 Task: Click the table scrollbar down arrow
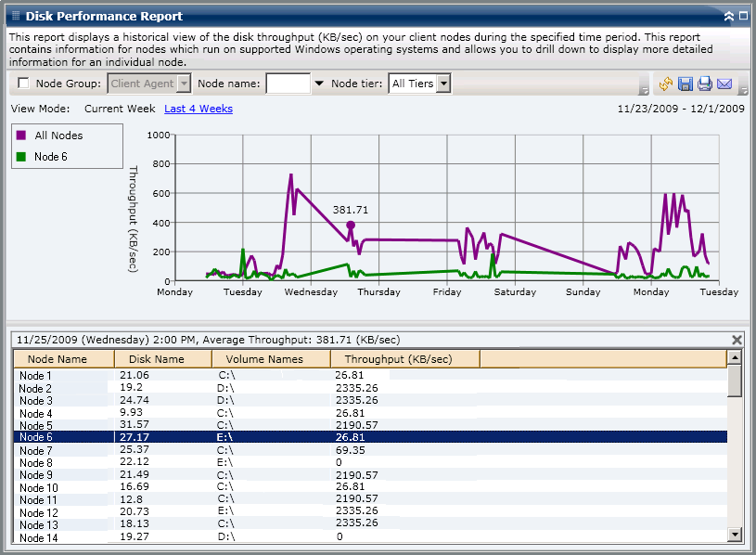point(737,532)
